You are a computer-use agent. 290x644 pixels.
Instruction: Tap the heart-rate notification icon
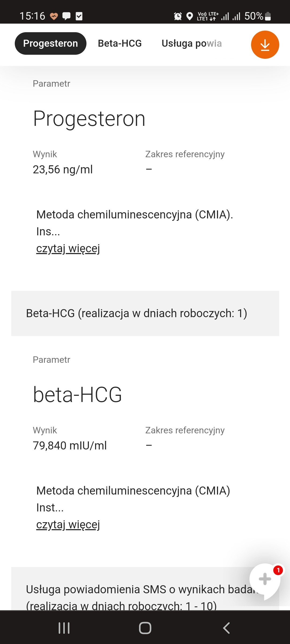(54, 16)
